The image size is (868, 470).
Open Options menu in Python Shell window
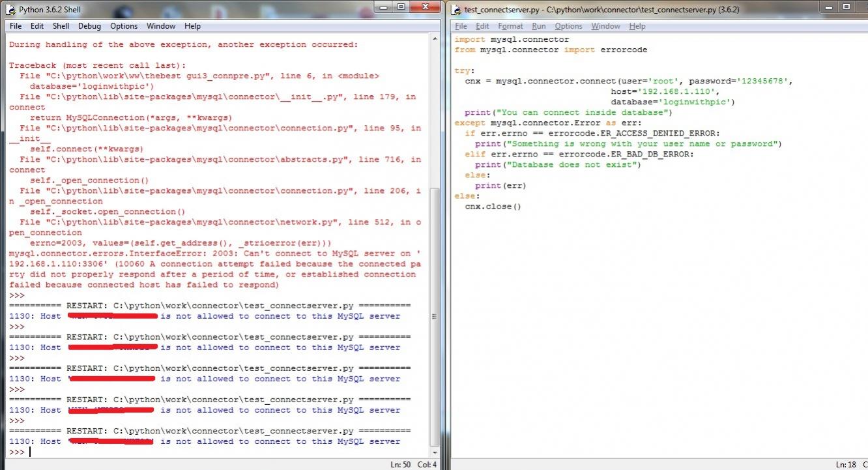point(124,26)
